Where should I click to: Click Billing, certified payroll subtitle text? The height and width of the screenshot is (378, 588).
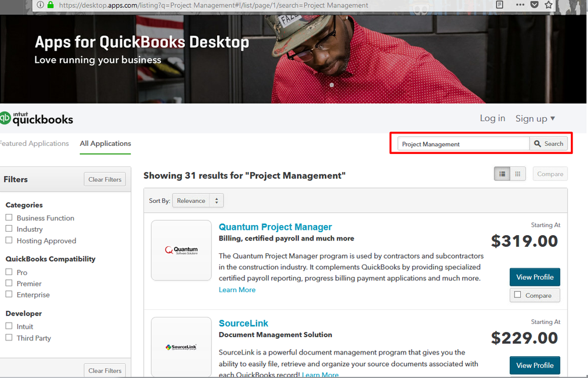coord(286,238)
